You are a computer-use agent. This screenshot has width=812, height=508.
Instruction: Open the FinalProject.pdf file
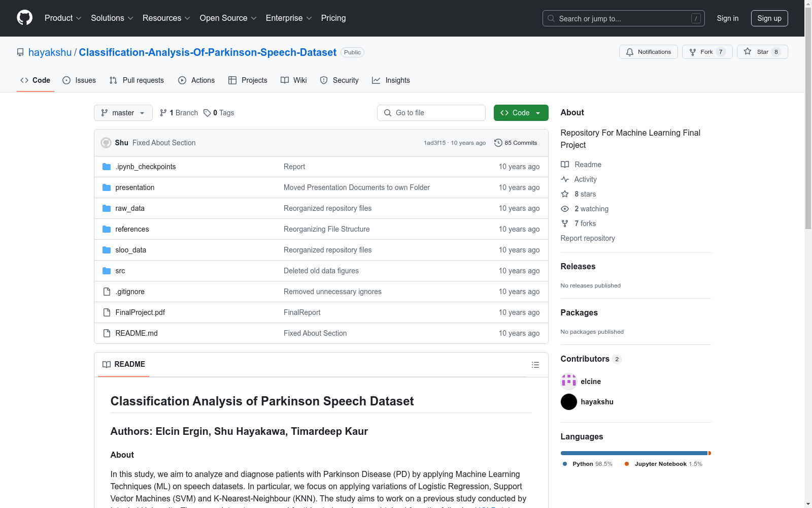(x=140, y=312)
